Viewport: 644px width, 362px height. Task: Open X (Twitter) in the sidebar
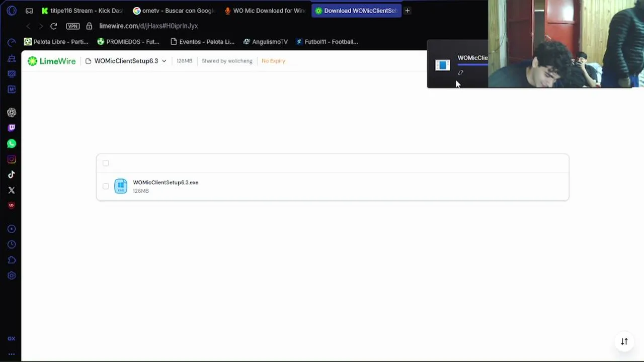click(x=12, y=190)
